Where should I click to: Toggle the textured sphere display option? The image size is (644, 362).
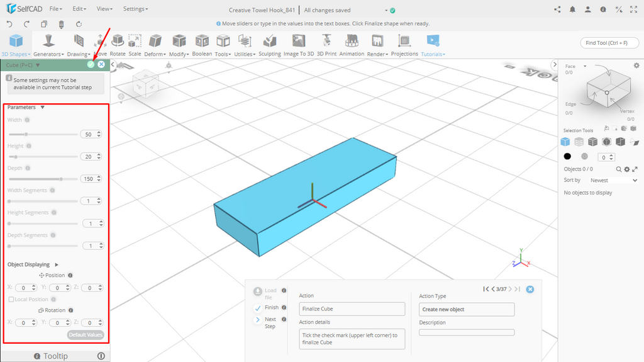pyautogui.click(x=584, y=156)
